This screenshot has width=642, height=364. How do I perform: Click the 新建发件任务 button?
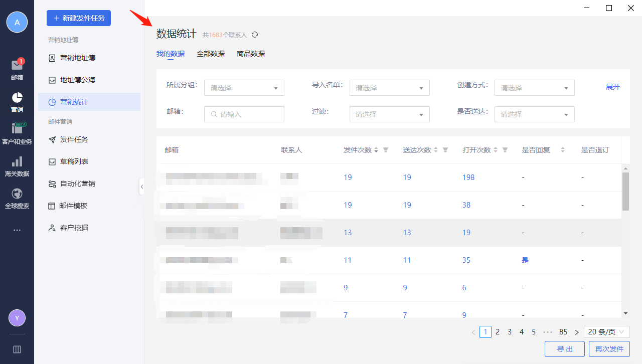pos(79,18)
